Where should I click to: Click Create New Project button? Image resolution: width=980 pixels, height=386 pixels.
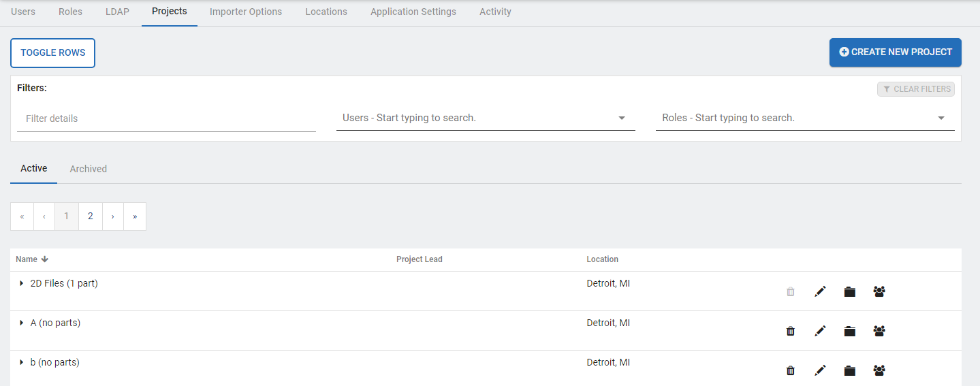click(895, 52)
